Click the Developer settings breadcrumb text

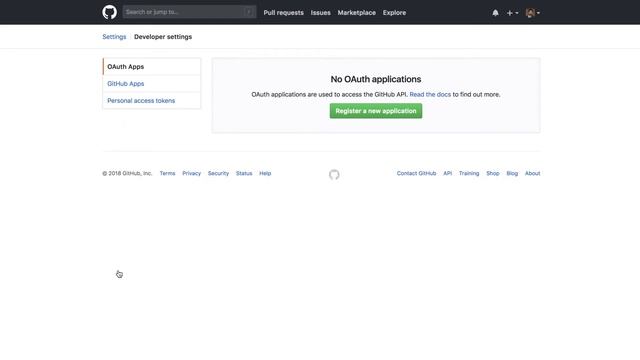(163, 37)
